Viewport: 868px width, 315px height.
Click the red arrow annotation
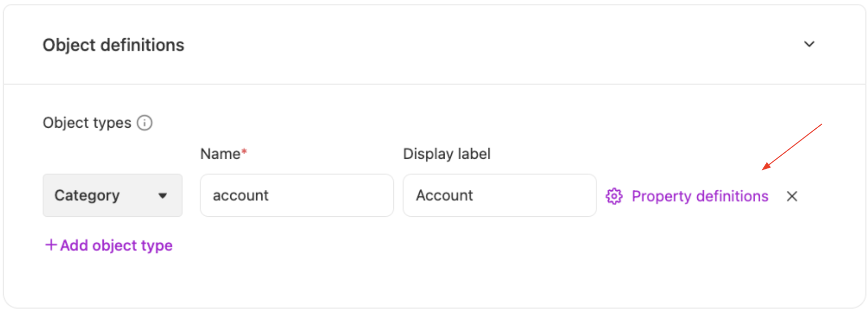[x=792, y=147]
